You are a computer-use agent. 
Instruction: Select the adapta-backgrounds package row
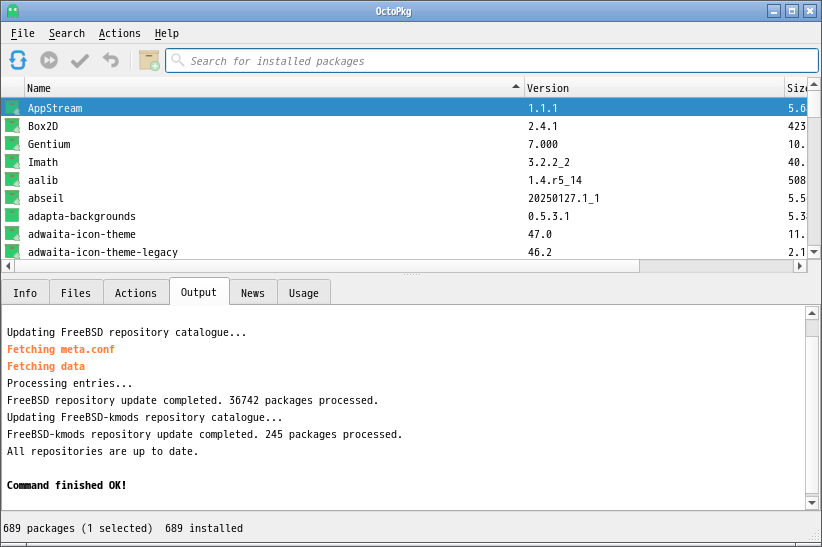click(404, 216)
